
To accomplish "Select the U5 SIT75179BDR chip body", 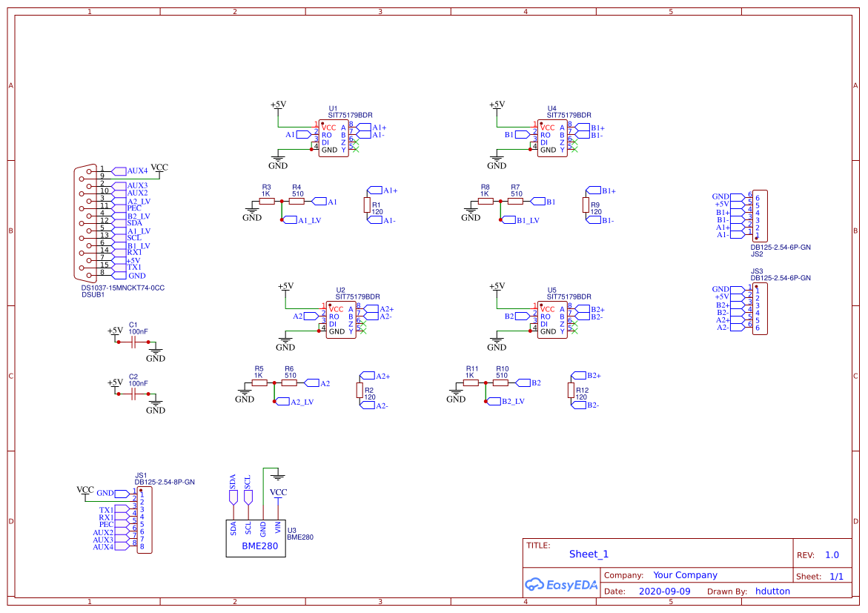I will tap(552, 320).
